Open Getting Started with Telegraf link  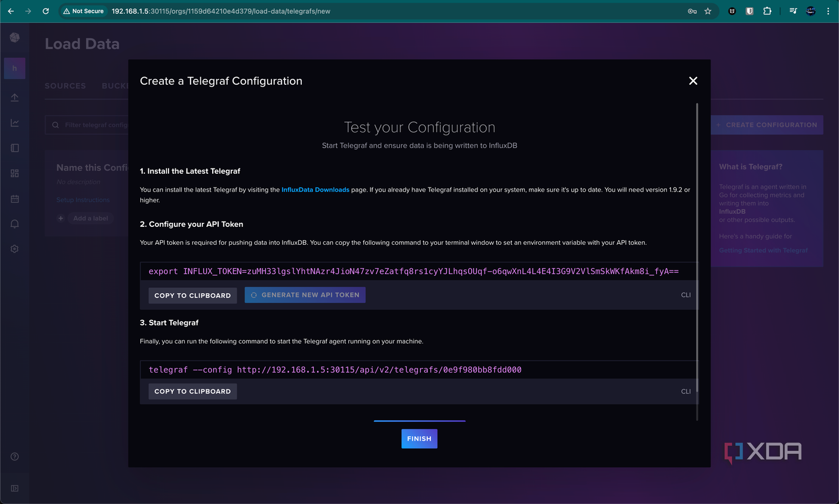pos(763,251)
